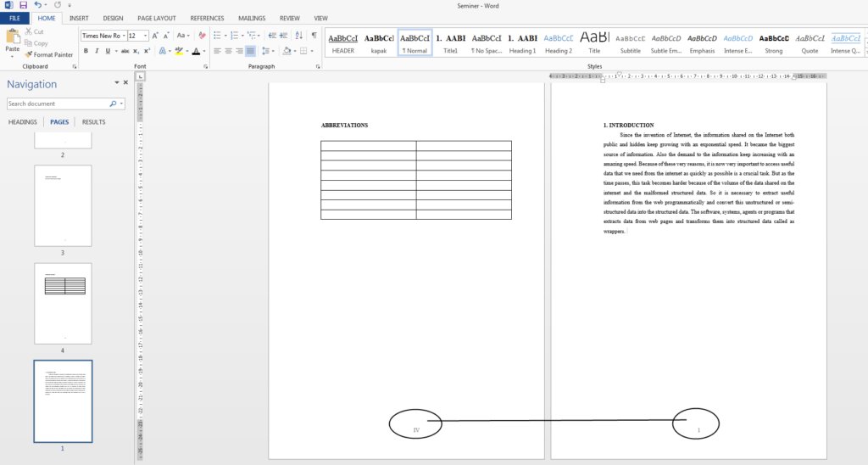The height and width of the screenshot is (465, 868).
Task: Click the ABBREVIATIONS heading in document
Action: point(344,126)
